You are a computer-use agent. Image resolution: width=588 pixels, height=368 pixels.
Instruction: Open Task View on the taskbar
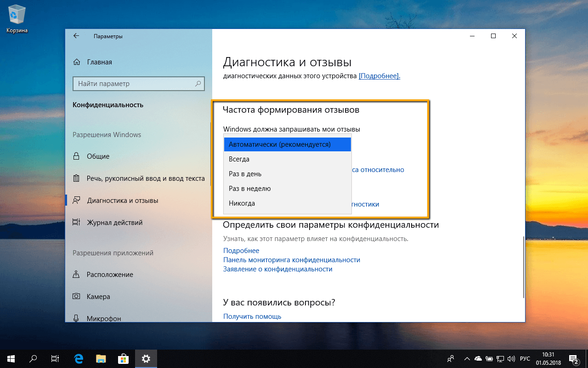pos(55,359)
